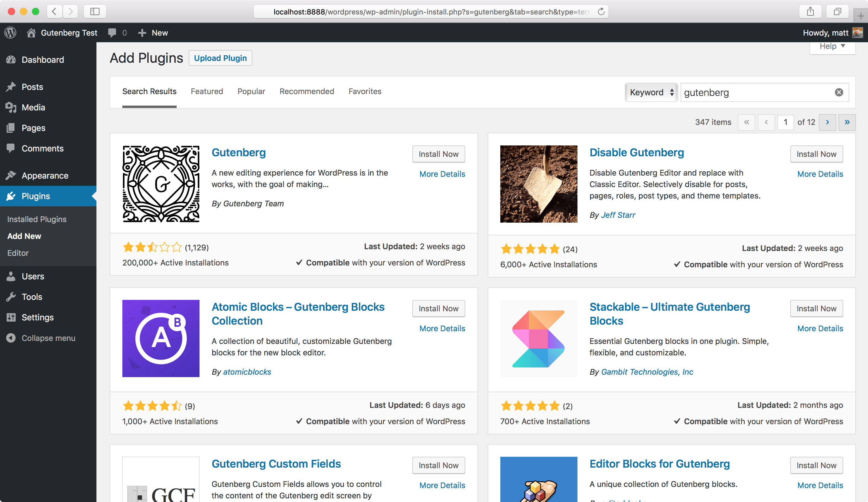The width and height of the screenshot is (868, 502).
Task: Switch to the Popular tab
Action: coord(251,91)
